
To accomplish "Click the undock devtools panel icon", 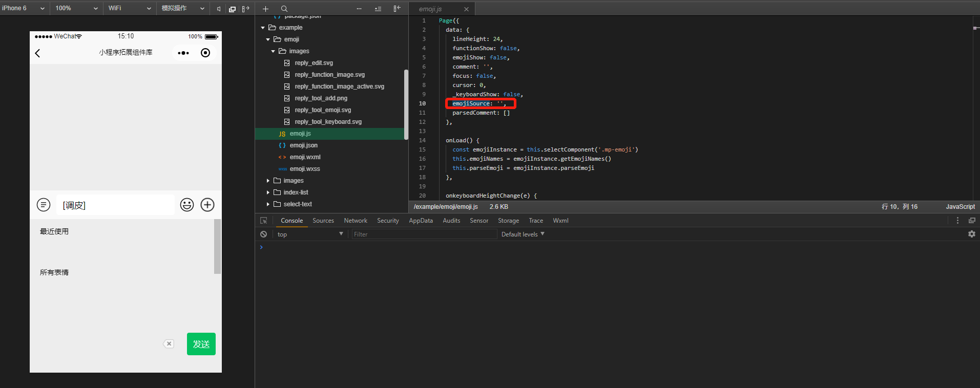I will click(972, 221).
